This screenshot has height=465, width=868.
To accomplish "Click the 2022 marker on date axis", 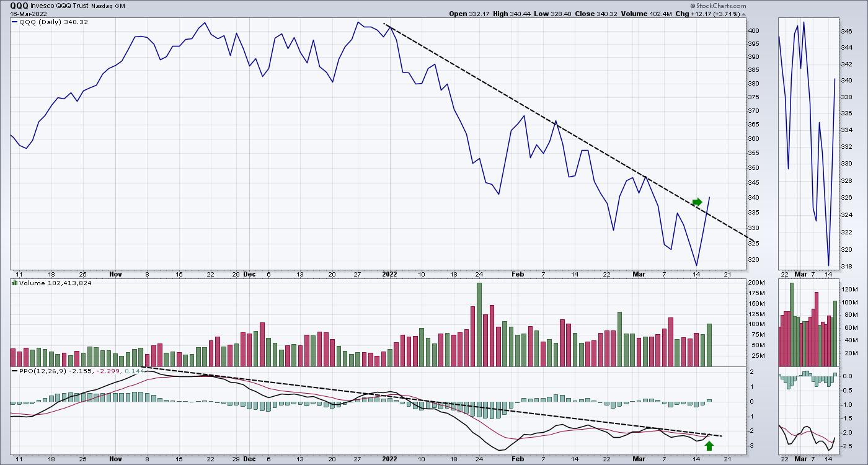I will coord(389,273).
